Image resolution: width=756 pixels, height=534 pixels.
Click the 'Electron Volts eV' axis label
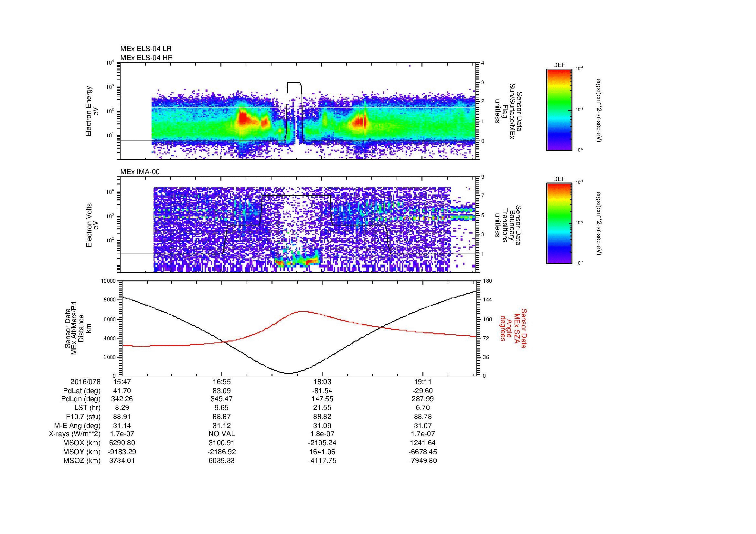pyautogui.click(x=92, y=225)
